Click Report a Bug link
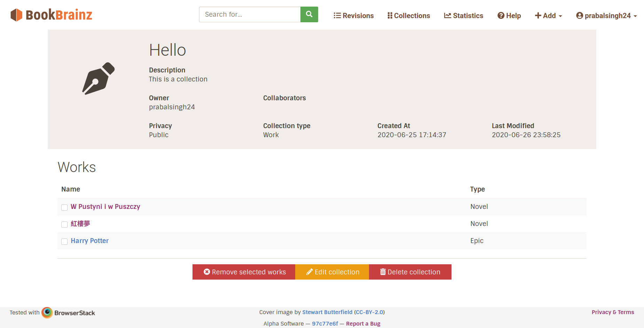The width and height of the screenshot is (644, 328). click(363, 323)
